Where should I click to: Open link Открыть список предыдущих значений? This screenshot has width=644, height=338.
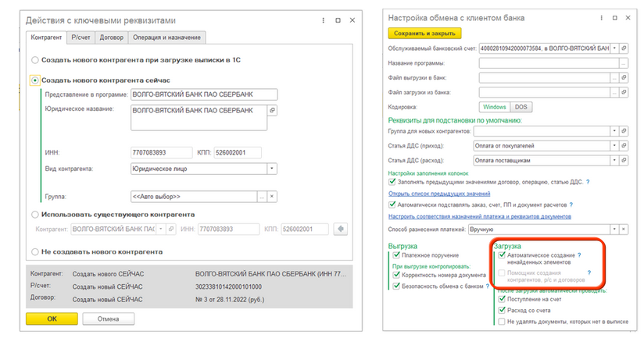pos(439,194)
